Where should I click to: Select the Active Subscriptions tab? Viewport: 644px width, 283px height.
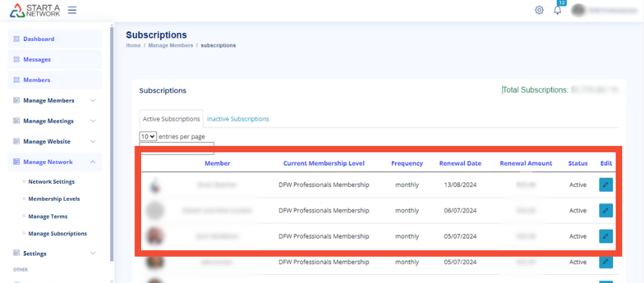pos(171,119)
